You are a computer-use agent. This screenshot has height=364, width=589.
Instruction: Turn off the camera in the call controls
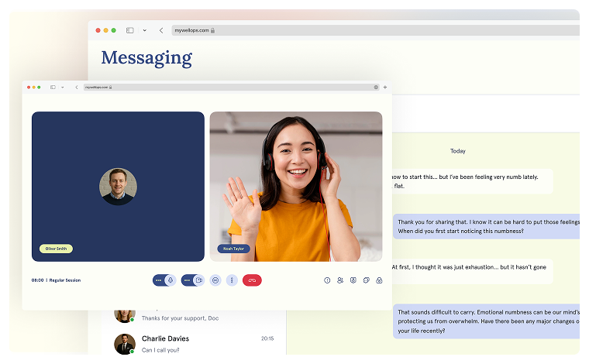tap(198, 280)
